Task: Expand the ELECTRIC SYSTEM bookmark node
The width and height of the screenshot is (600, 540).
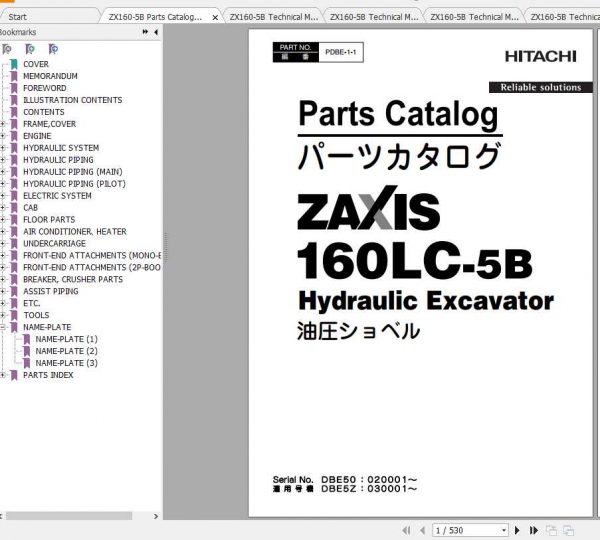Action: coord(2,196)
